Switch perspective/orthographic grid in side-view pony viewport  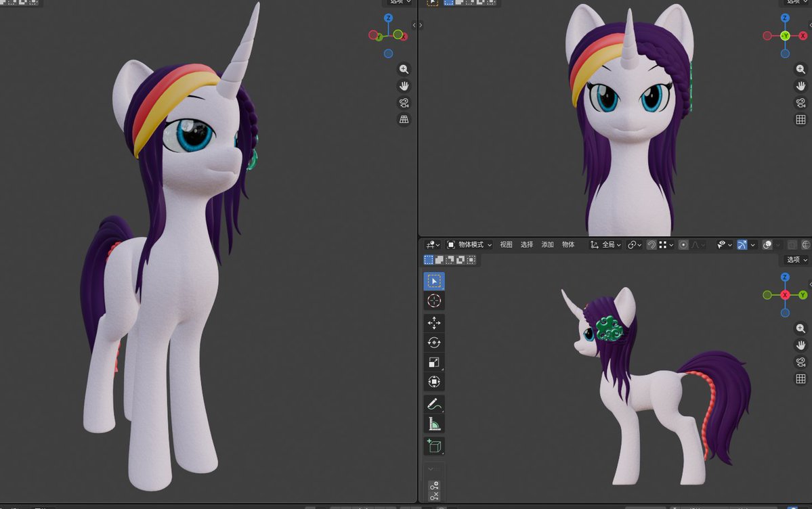(x=800, y=378)
